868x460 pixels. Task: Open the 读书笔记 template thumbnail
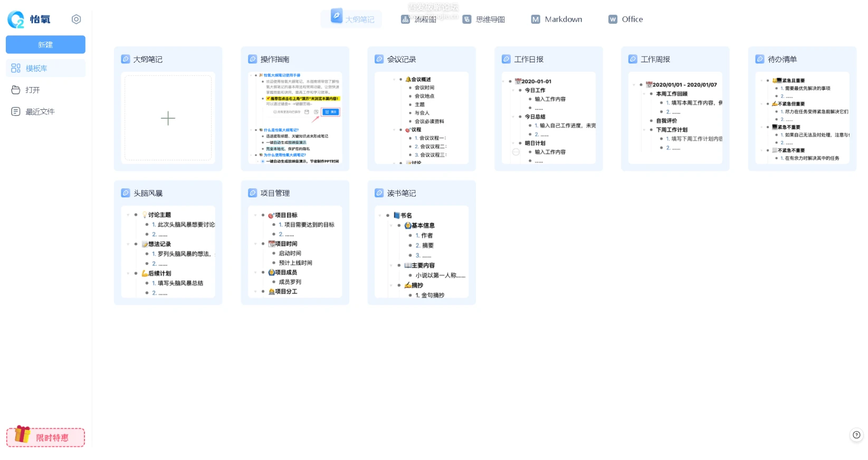(x=422, y=252)
